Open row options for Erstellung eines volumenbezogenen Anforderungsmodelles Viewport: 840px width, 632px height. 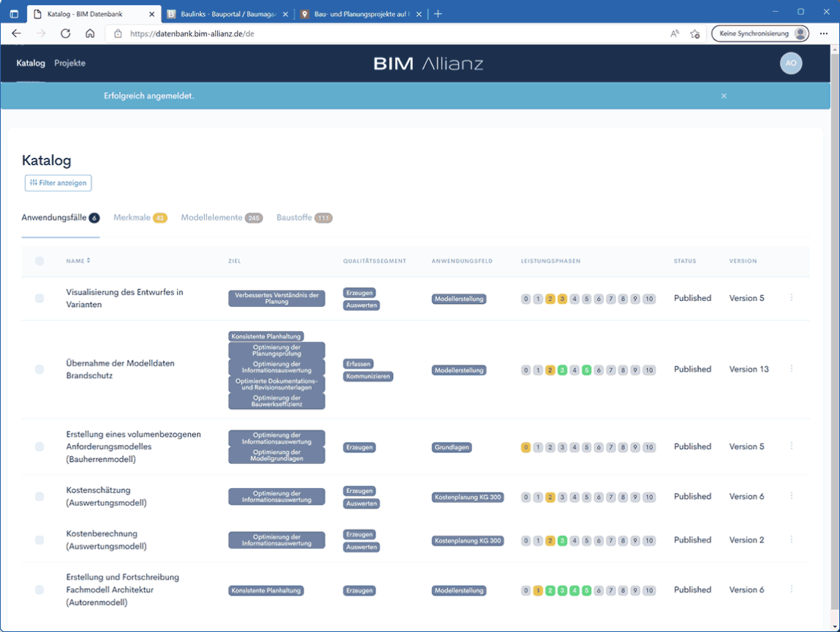click(792, 446)
